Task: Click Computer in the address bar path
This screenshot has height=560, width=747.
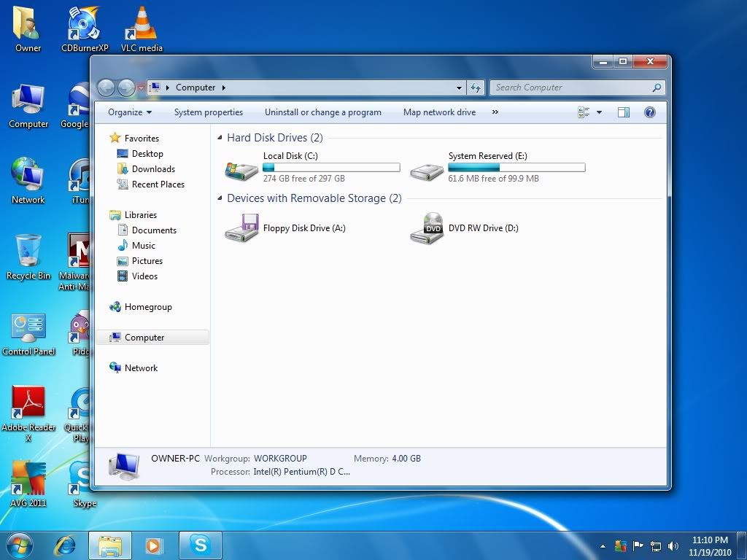Action: 196,87
